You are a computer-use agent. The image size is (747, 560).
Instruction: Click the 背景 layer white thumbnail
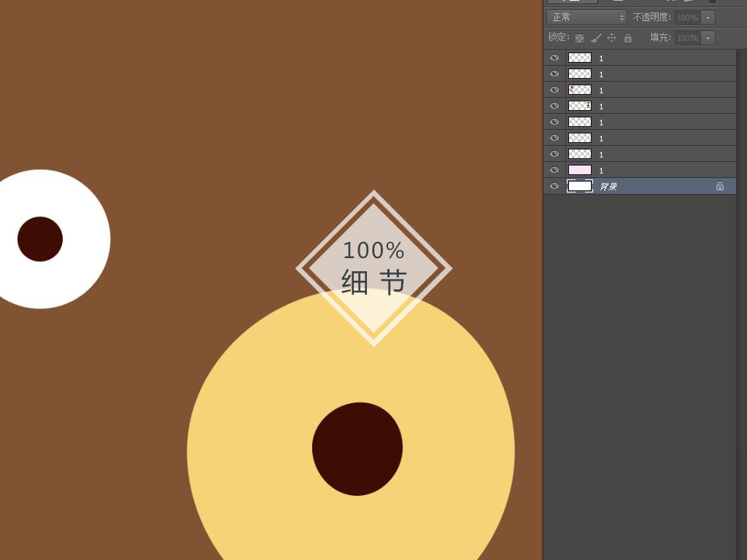click(580, 186)
